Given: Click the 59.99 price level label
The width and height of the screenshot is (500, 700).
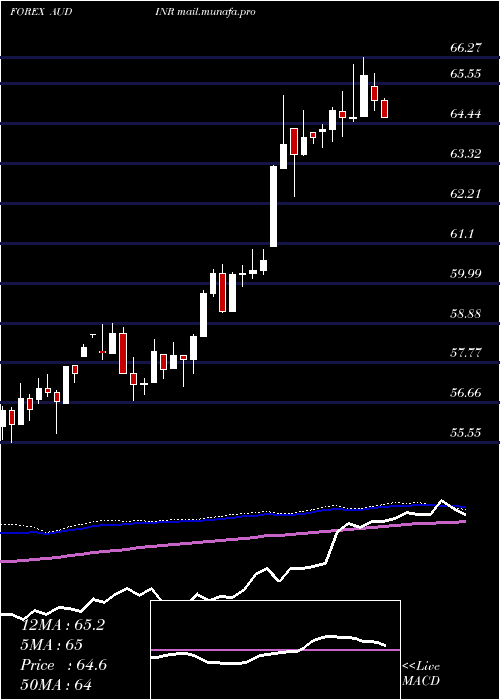Looking at the screenshot, I should point(466,273).
